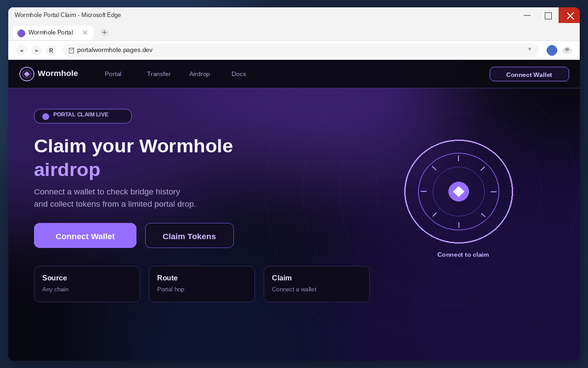This screenshot has width=588, height=368.
Task: Select the Wormhole Portal browser tab
Action: point(53,33)
